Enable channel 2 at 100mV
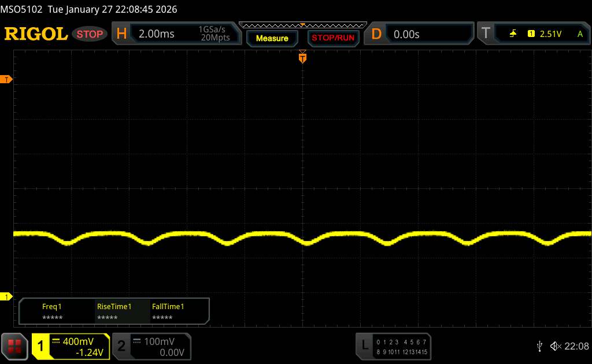Screen dimensions: 592x364 coord(150,346)
